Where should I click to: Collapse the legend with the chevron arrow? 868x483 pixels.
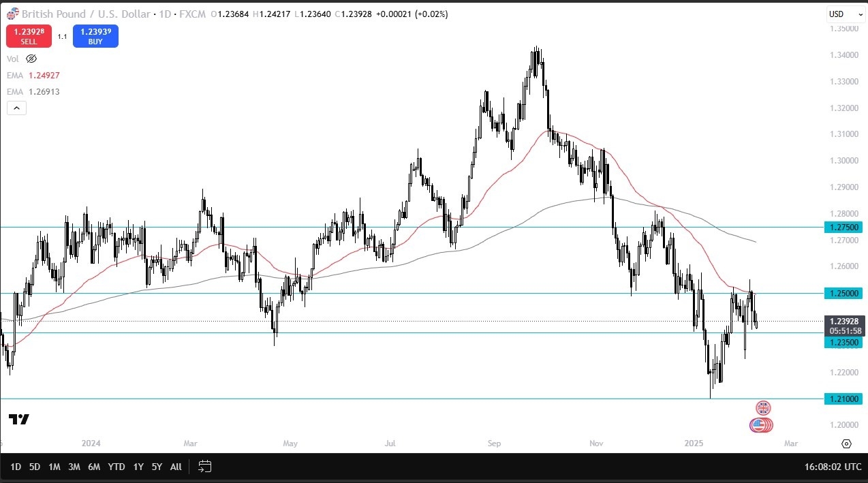click(x=16, y=108)
